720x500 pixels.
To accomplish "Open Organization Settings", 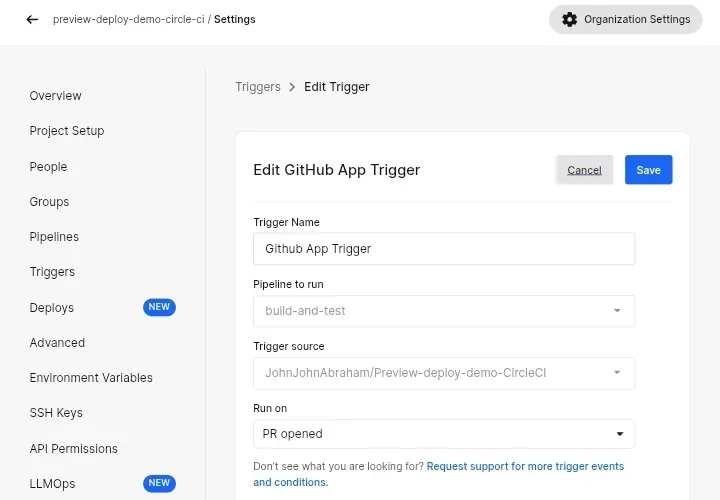I will 625,19.
